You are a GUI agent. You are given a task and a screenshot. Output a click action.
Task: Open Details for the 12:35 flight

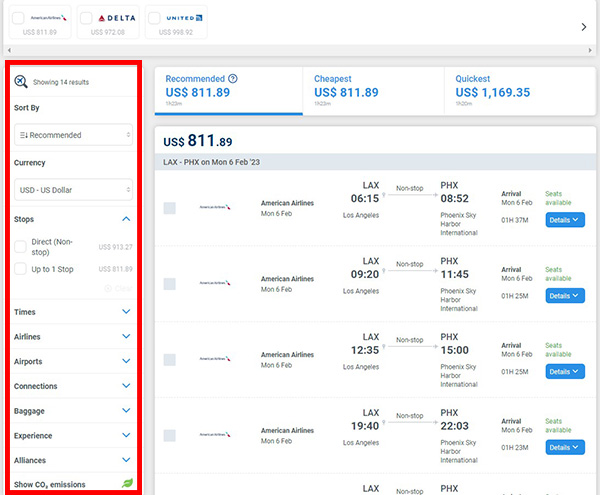[x=565, y=371]
